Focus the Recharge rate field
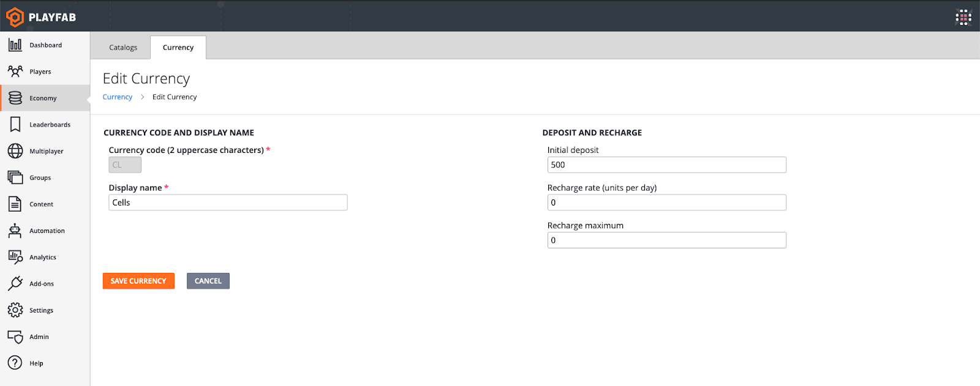Viewport: 980px width, 386px height. click(x=666, y=202)
